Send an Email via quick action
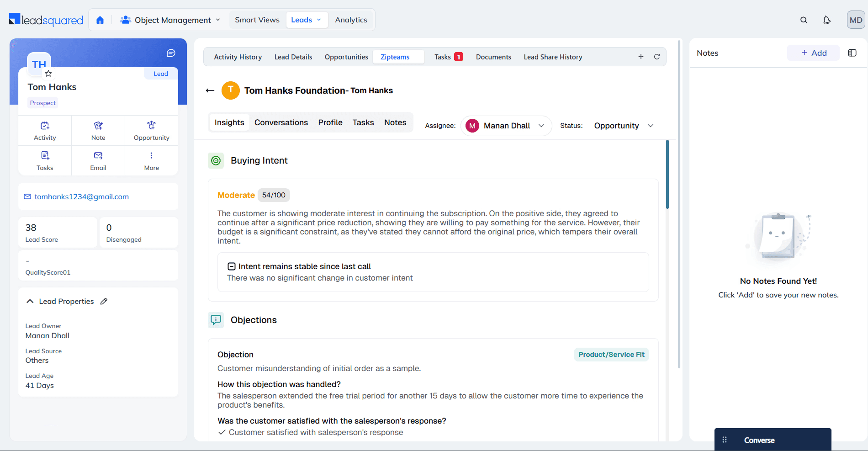This screenshot has width=868, height=451. tap(98, 161)
